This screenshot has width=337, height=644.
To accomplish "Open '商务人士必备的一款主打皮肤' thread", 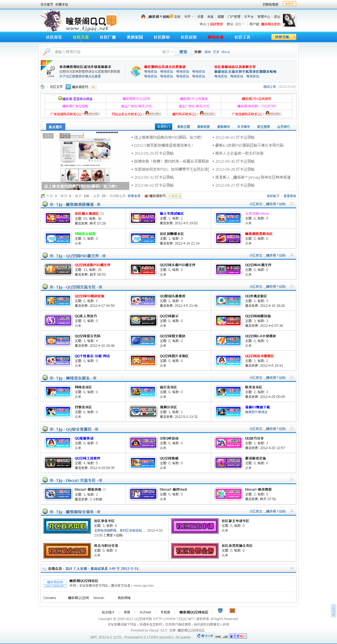I will tap(239, 153).
